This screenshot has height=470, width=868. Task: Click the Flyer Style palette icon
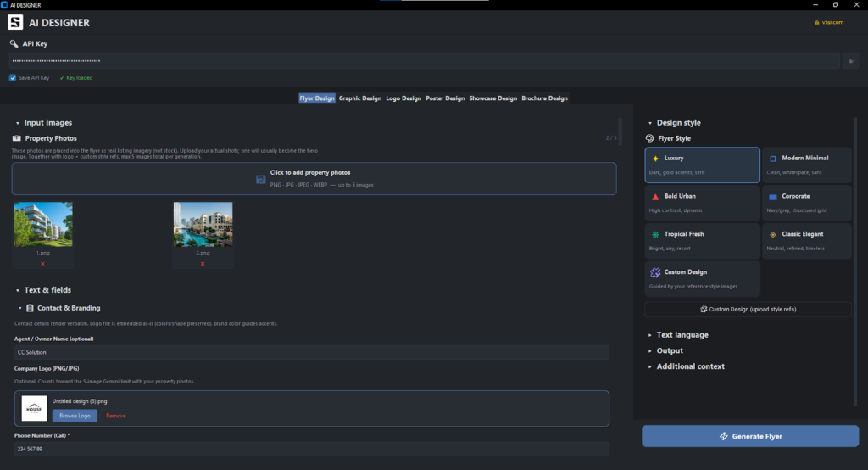(650, 138)
